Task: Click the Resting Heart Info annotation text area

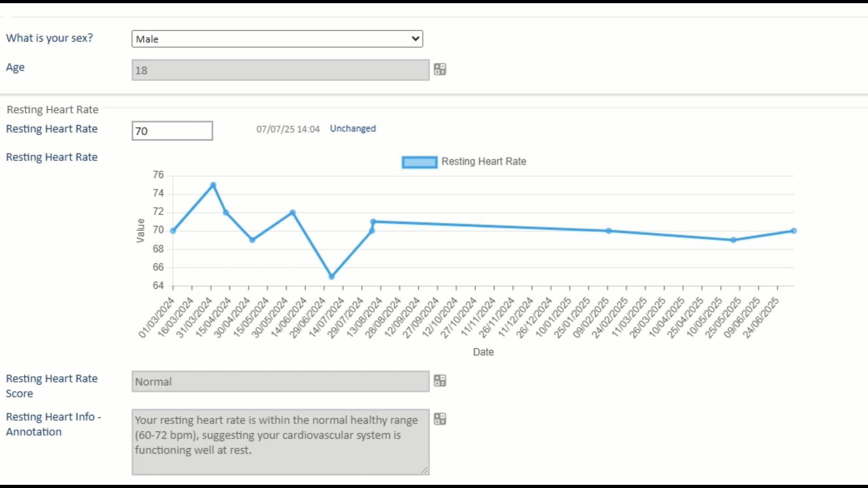Action: click(x=280, y=442)
